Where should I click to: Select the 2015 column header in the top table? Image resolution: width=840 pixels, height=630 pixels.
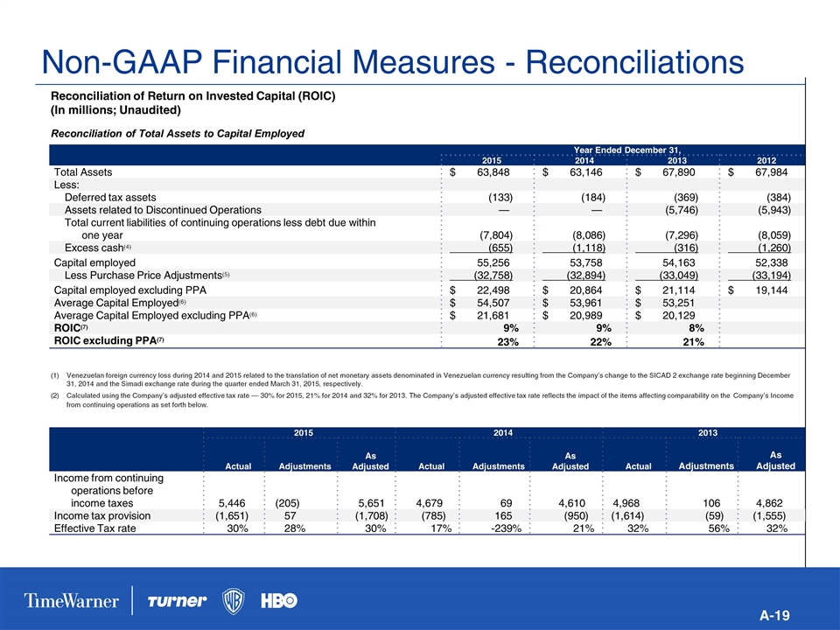click(x=492, y=160)
